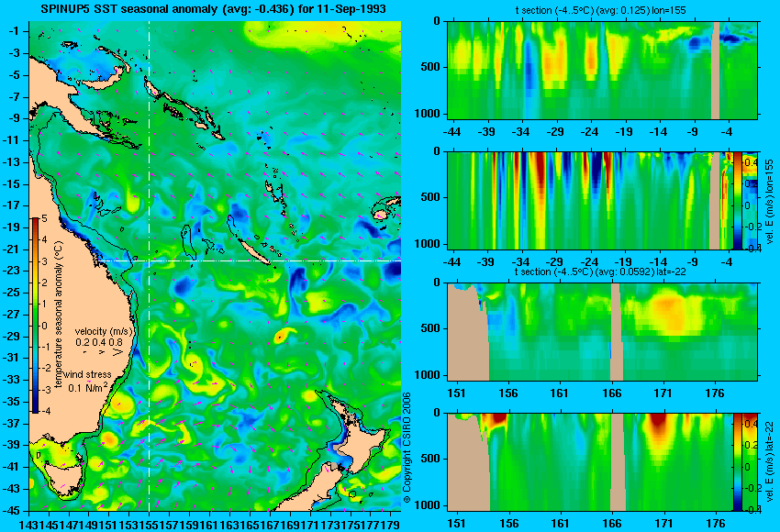Click the 't section (avg: 0.0592) lat=-22' title
Viewport: 780px width, 532px height.
[601, 272]
